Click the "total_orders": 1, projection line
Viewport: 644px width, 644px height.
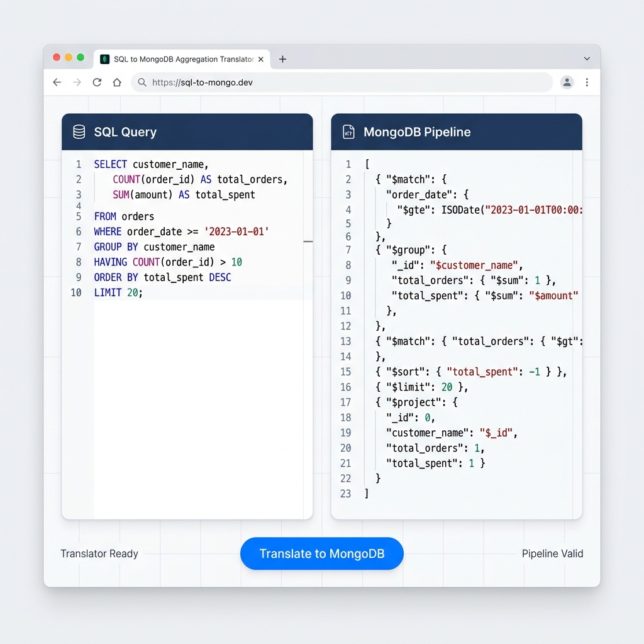click(435, 448)
